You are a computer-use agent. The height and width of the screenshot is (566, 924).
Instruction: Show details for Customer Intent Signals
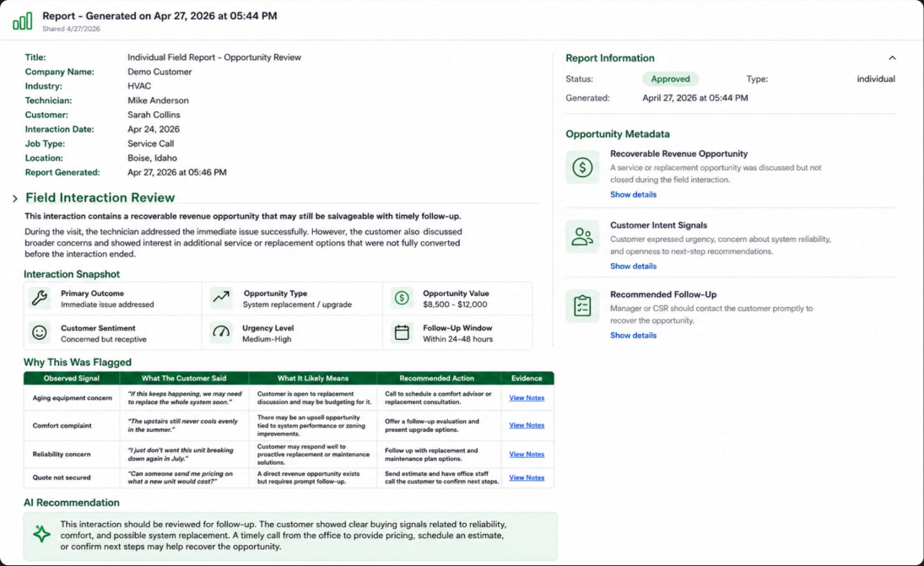(x=633, y=267)
